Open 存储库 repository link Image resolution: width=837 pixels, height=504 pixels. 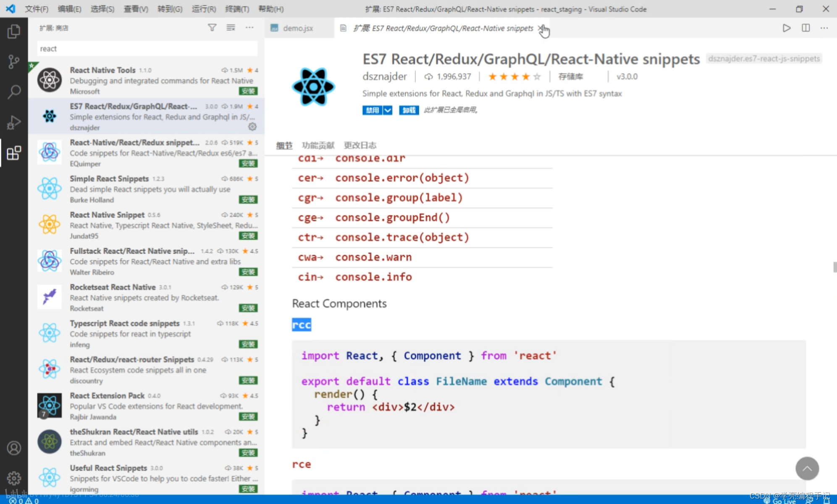point(570,76)
